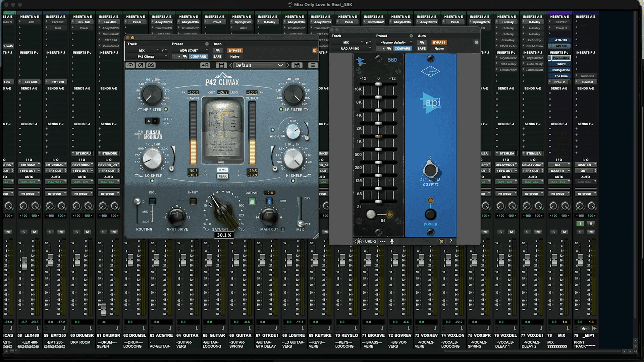The height and width of the screenshot is (362, 644).
Task: Click the 58 LEX480 channel fader
Action: [24, 263]
